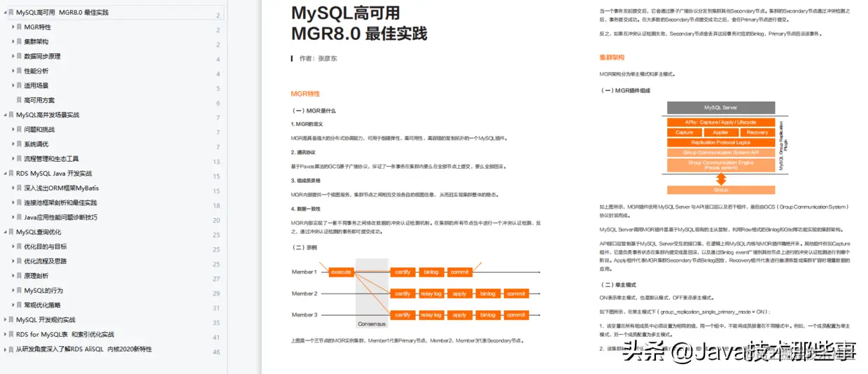The image size is (868, 374).
Task: Click bookmark icon beside 高可用方案
Action: point(20,100)
